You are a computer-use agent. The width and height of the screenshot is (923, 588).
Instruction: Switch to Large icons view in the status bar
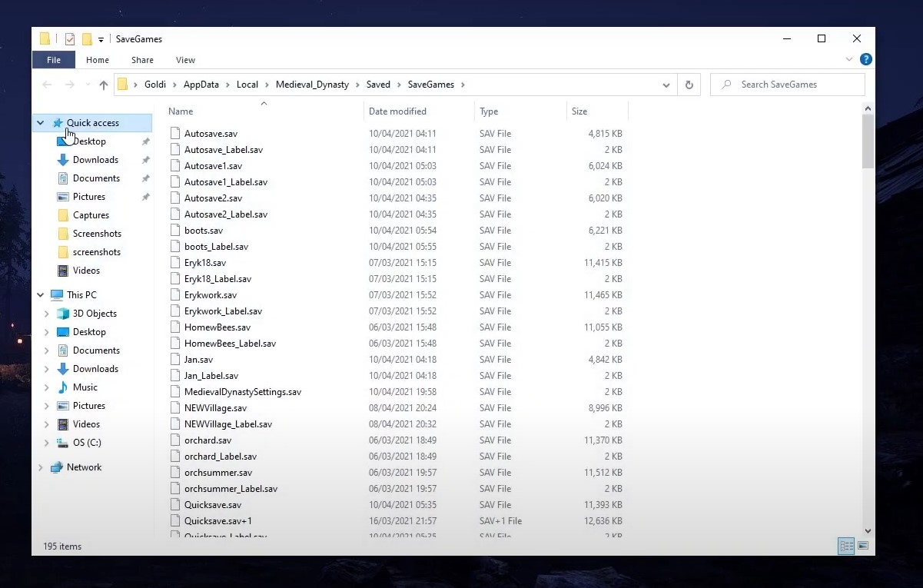coord(863,546)
